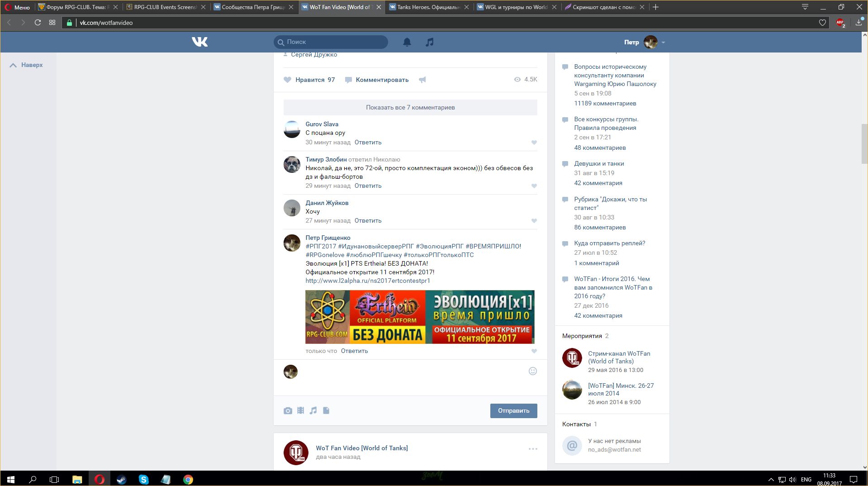Click the Отправить button
The height and width of the screenshot is (486, 868).
point(513,410)
